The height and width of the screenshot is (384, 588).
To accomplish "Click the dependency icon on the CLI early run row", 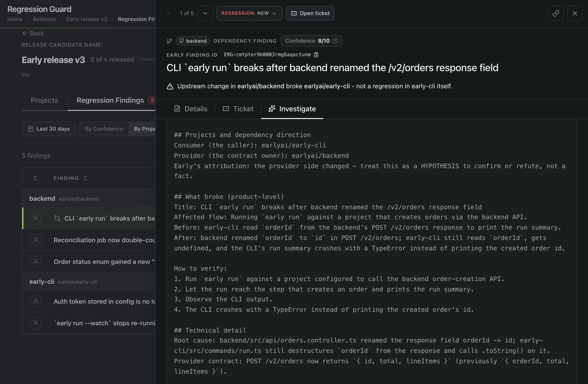I will (57, 218).
